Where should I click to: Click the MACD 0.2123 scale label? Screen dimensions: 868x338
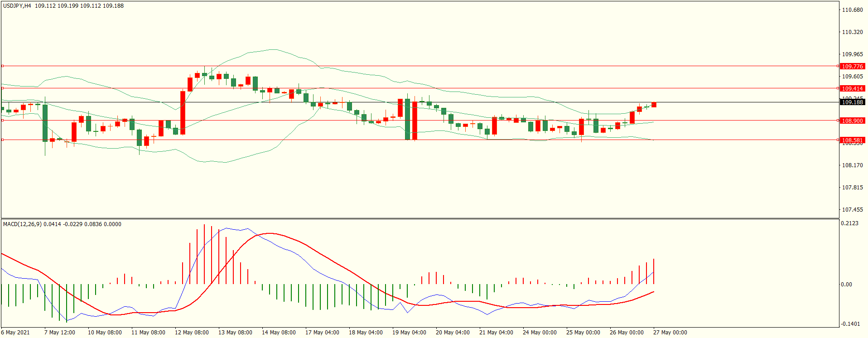[849, 223]
